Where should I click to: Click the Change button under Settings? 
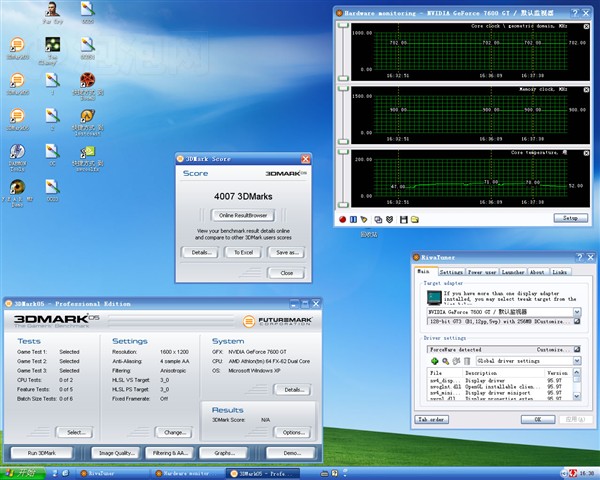point(174,433)
